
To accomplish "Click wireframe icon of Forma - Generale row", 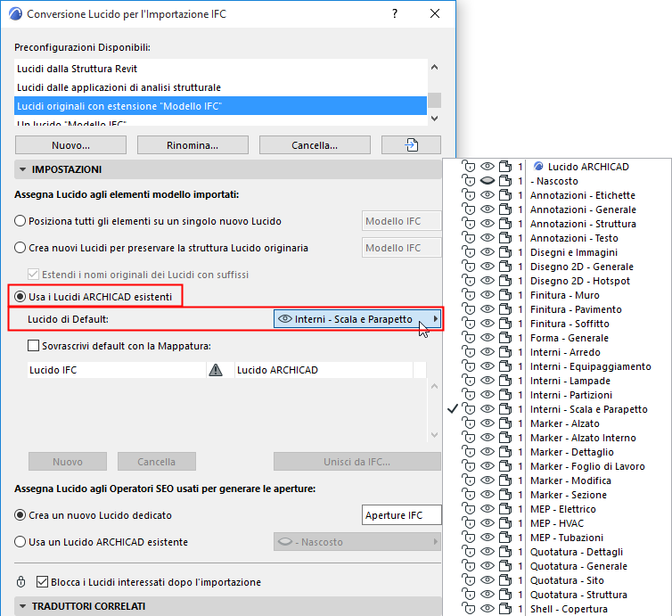I will point(505,338).
